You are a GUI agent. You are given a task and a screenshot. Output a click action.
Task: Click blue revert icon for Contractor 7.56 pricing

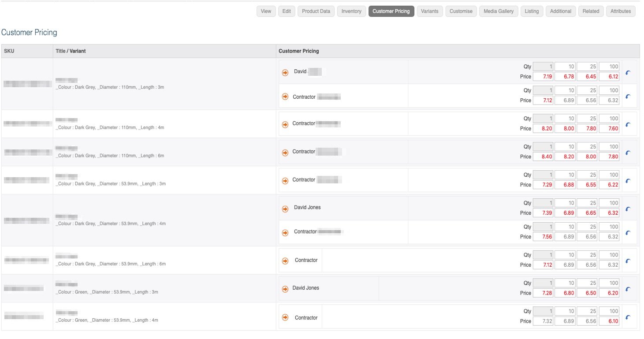click(x=628, y=233)
